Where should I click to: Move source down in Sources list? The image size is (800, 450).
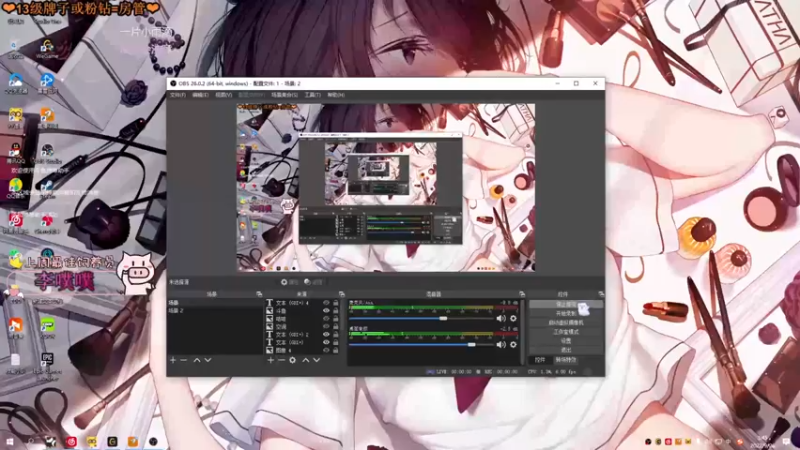coord(317,360)
